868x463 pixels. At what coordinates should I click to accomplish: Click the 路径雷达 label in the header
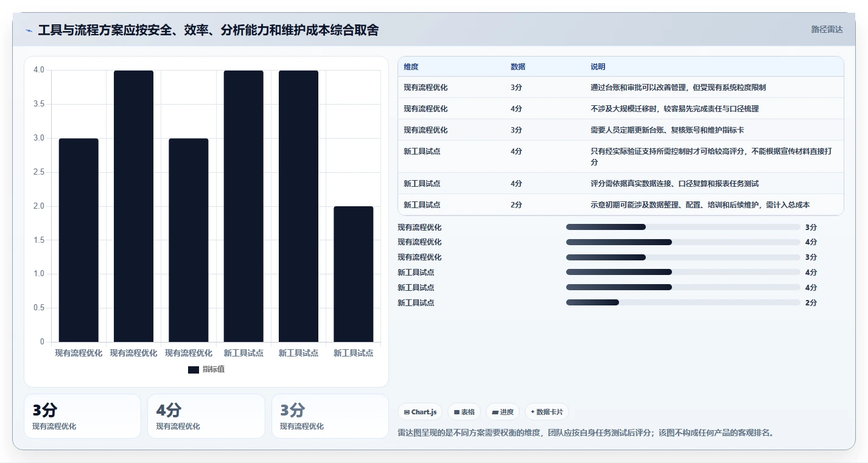(x=827, y=29)
